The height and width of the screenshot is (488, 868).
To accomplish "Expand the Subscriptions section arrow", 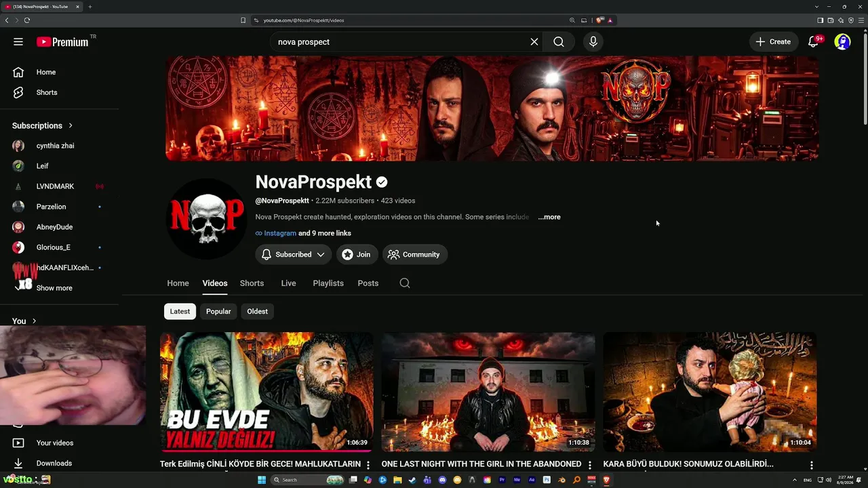I will (x=70, y=125).
